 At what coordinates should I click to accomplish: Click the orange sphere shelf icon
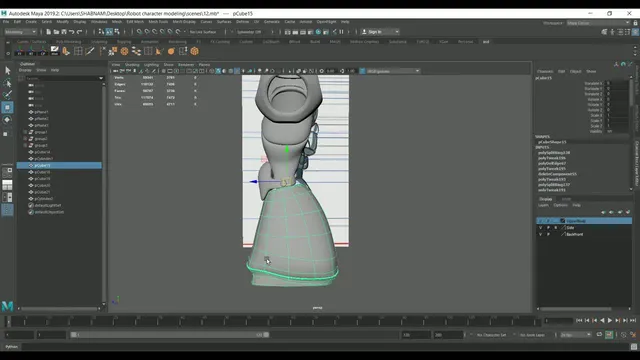(x=171, y=51)
